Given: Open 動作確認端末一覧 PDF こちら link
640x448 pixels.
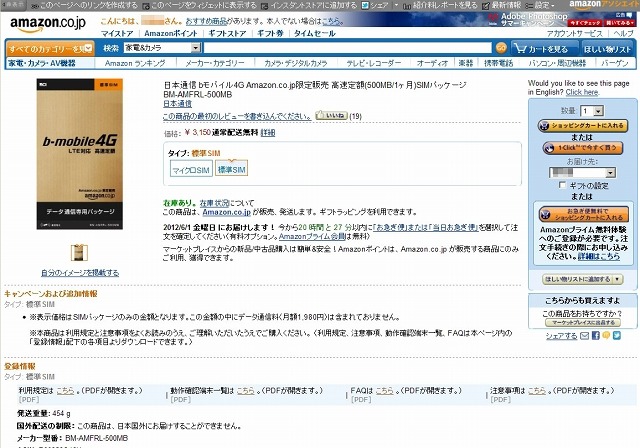Looking at the screenshot, I should 246,390.
